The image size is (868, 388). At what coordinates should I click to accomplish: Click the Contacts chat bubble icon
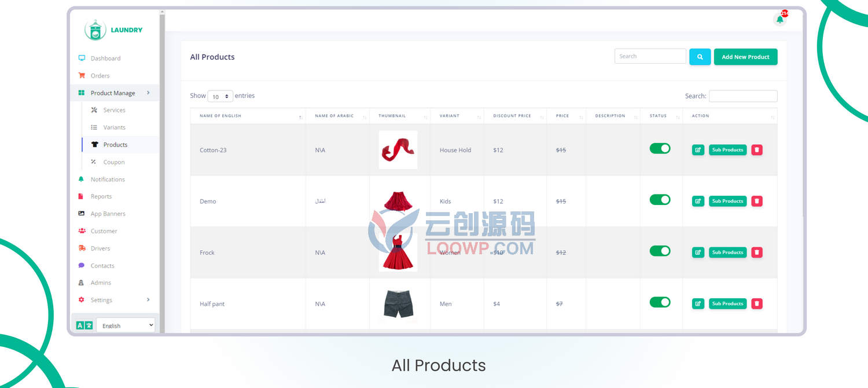(x=82, y=265)
